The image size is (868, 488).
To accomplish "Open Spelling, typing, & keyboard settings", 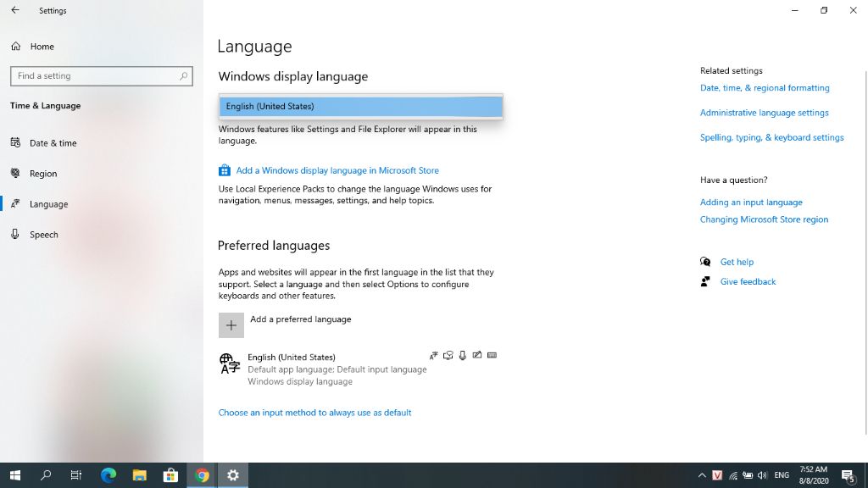I will pyautogui.click(x=771, y=138).
